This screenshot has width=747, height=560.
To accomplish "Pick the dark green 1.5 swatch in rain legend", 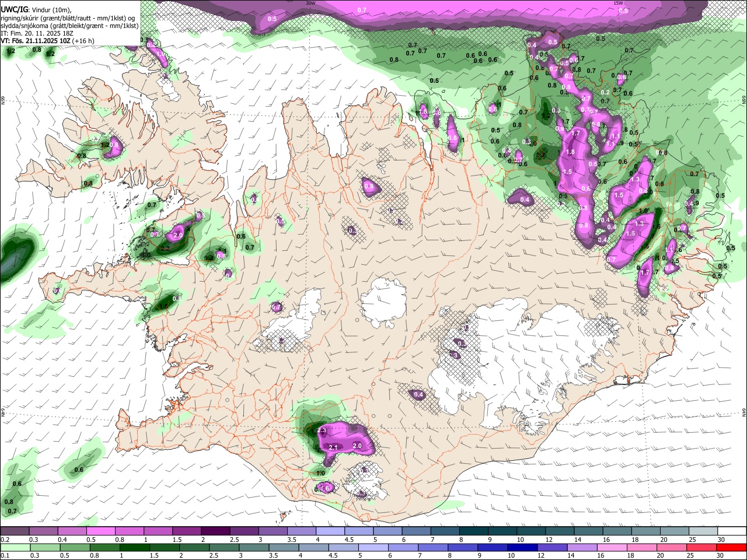I will [165, 547].
